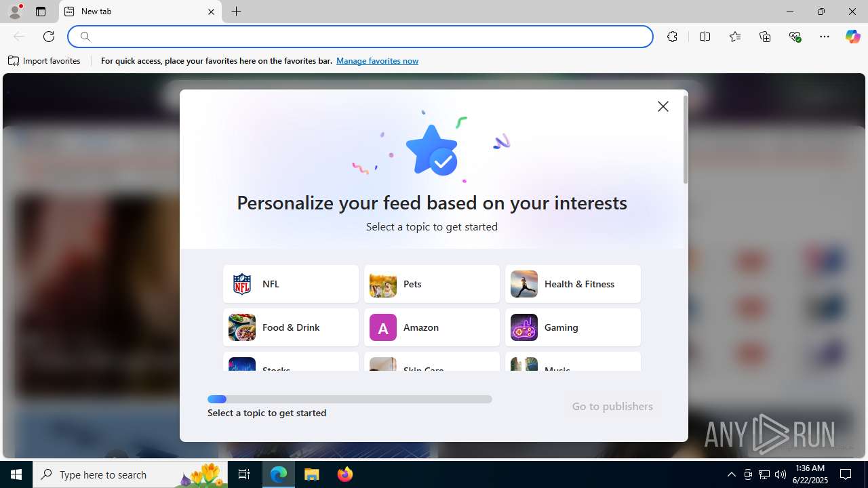Screen dimensions: 868x488
Task: Open Settings and more menu
Action: coord(825,37)
